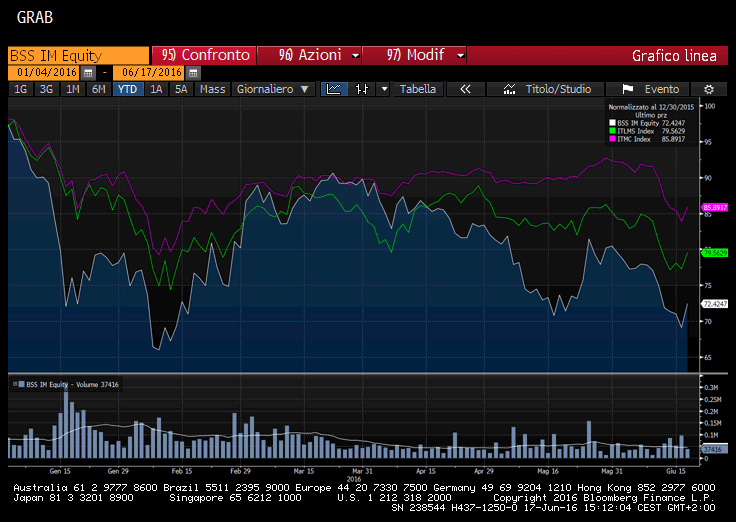Expand the Giornaliero frequency dropdown
This screenshot has height=522, width=736.
[x=308, y=89]
